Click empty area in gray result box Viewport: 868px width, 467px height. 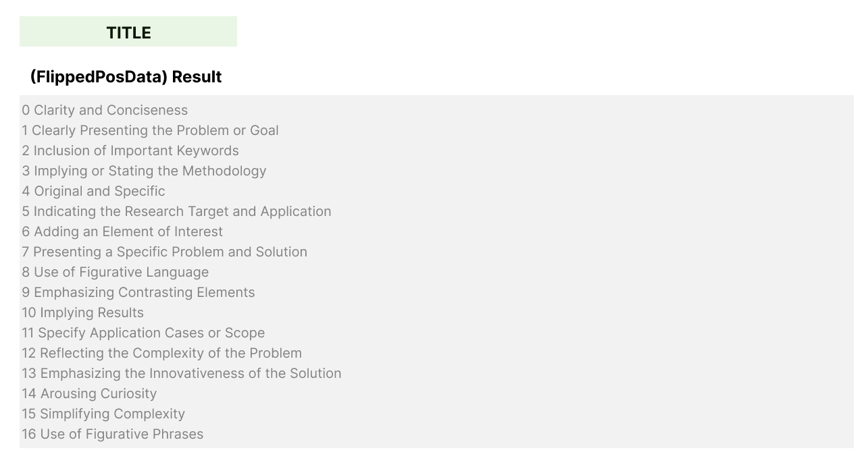[608, 270]
